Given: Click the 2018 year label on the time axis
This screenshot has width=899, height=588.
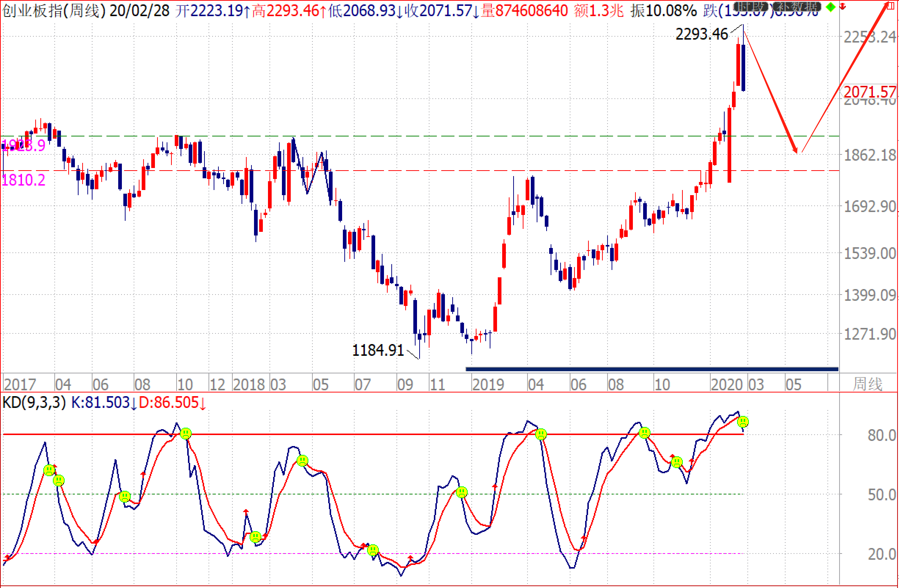Looking at the screenshot, I should coord(249,384).
